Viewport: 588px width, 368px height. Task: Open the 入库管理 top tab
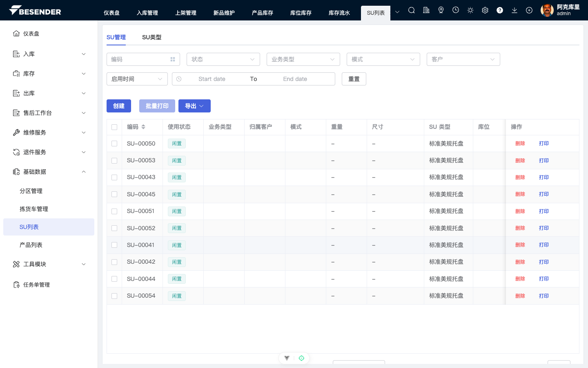[x=147, y=13]
